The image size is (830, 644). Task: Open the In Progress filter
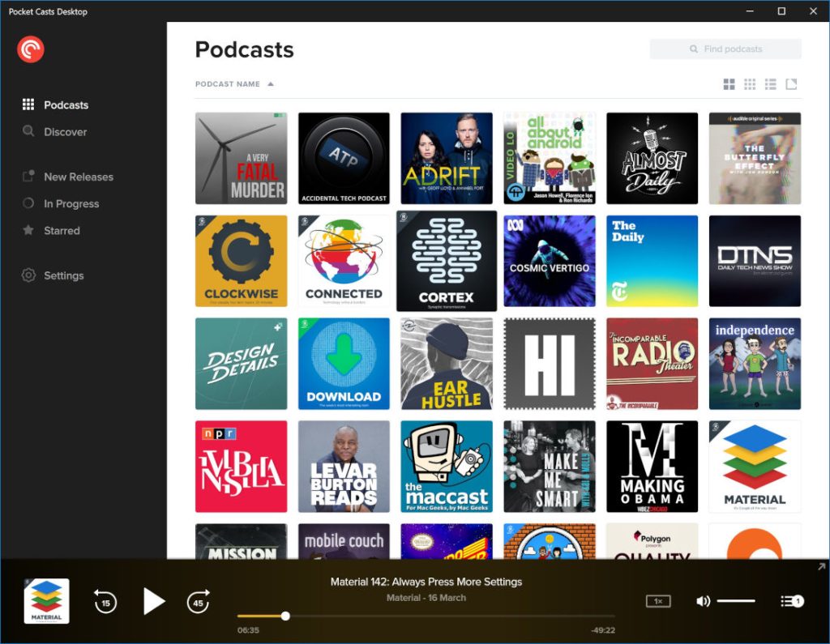tap(71, 204)
